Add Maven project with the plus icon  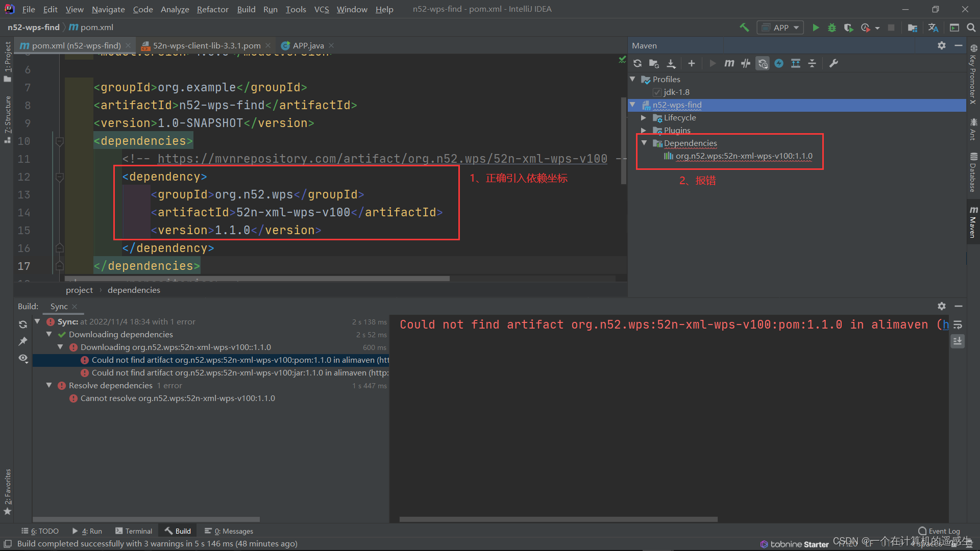692,63
